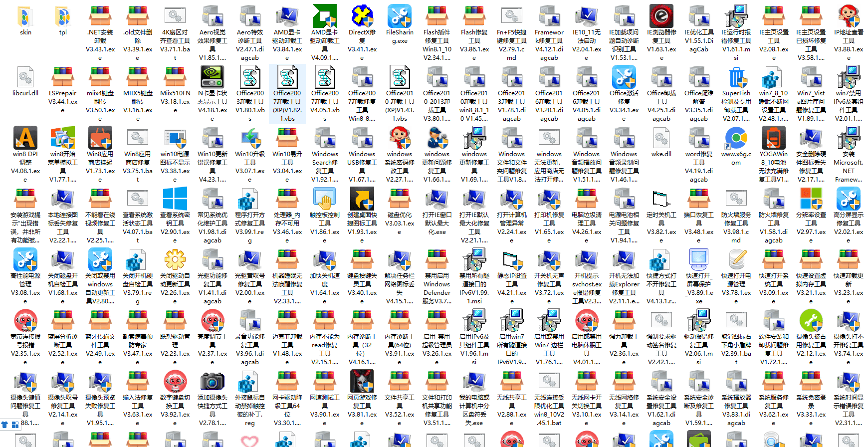Click the 查看系统密钥工具 Windows logo icon
The height and width of the screenshot is (447, 868).
pyautogui.click(x=175, y=200)
